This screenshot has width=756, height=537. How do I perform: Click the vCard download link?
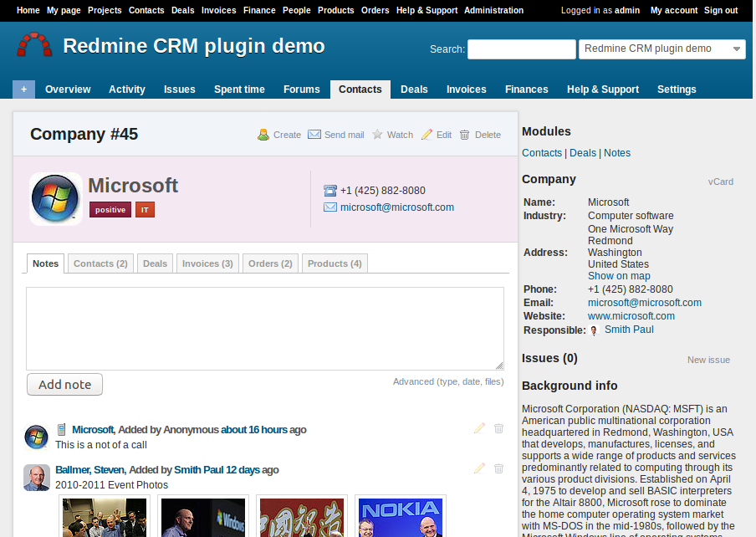[x=720, y=182]
